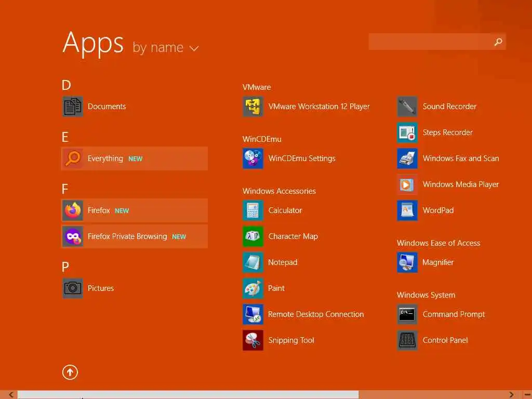Click the 'Pictures' label
Viewport: 532px width, 399px height.
click(100, 288)
